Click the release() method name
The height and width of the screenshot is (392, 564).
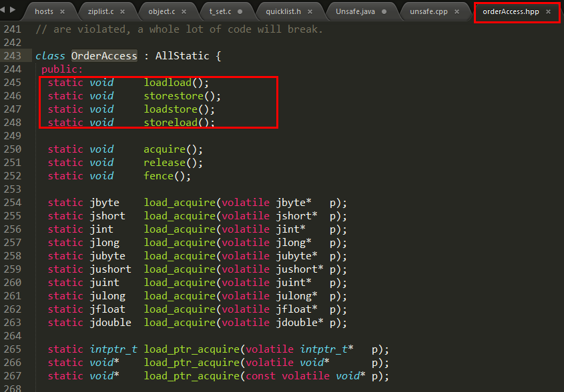165,163
